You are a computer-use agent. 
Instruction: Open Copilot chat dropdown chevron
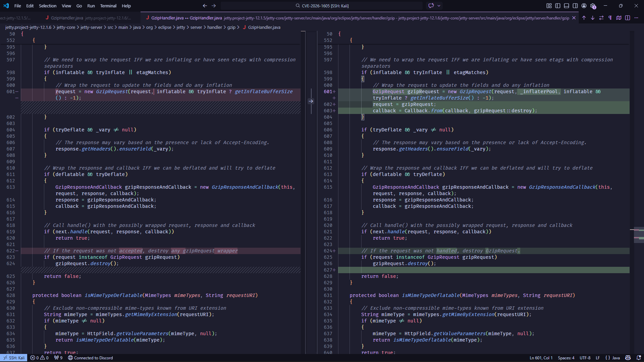(x=439, y=6)
